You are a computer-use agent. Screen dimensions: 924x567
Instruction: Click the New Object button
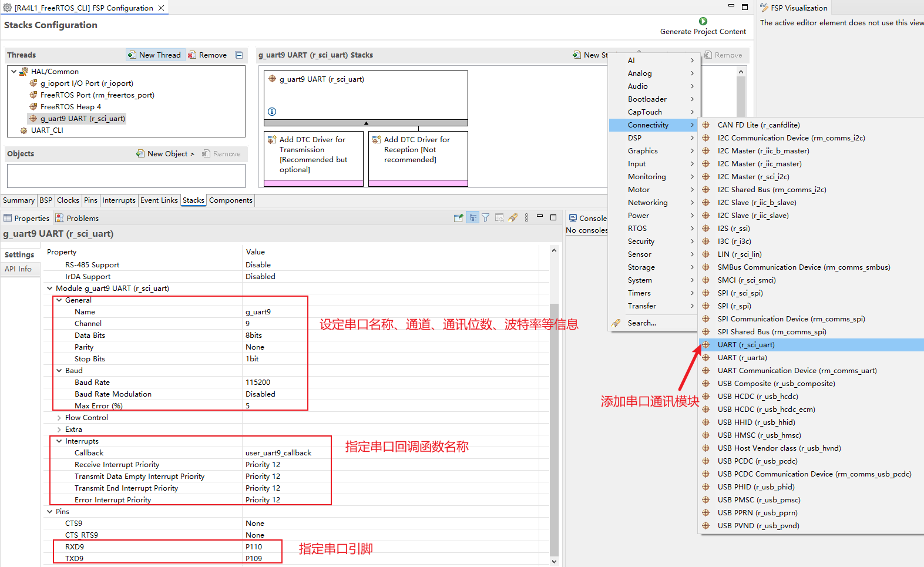(166, 154)
